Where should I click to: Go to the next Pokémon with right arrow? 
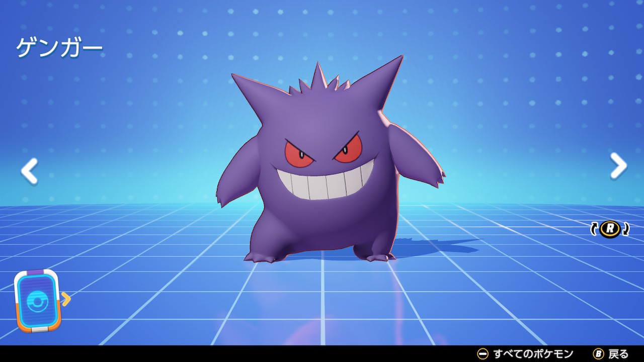618,165
